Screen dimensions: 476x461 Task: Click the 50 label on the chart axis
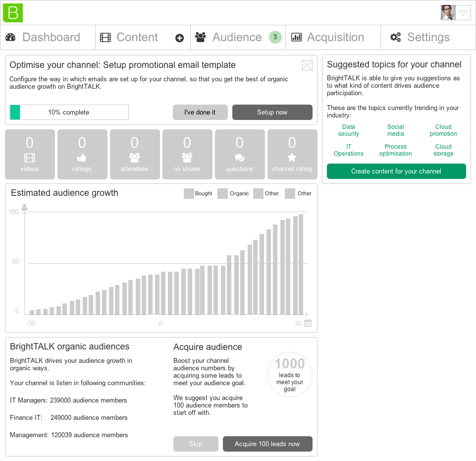click(15, 261)
